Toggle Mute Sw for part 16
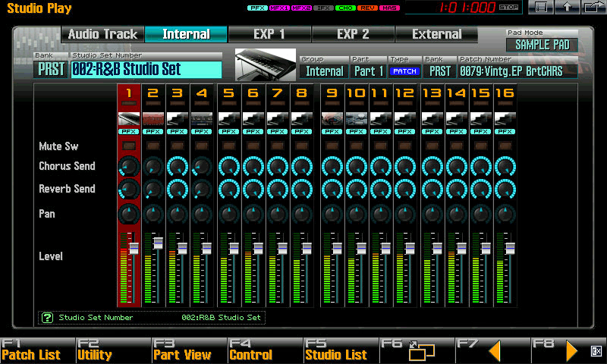Viewport: 607px width, 364px height. pos(505,146)
